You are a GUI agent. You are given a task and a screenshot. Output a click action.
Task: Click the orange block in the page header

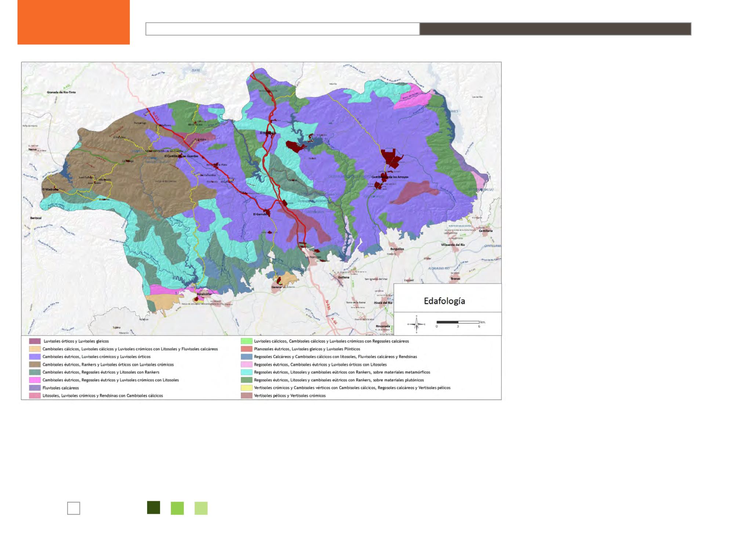pos(73,22)
